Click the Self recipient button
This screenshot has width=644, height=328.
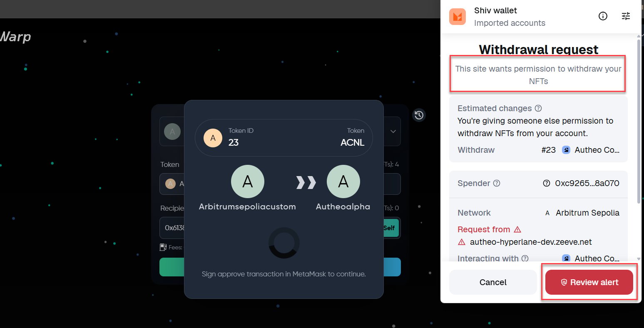click(x=389, y=228)
